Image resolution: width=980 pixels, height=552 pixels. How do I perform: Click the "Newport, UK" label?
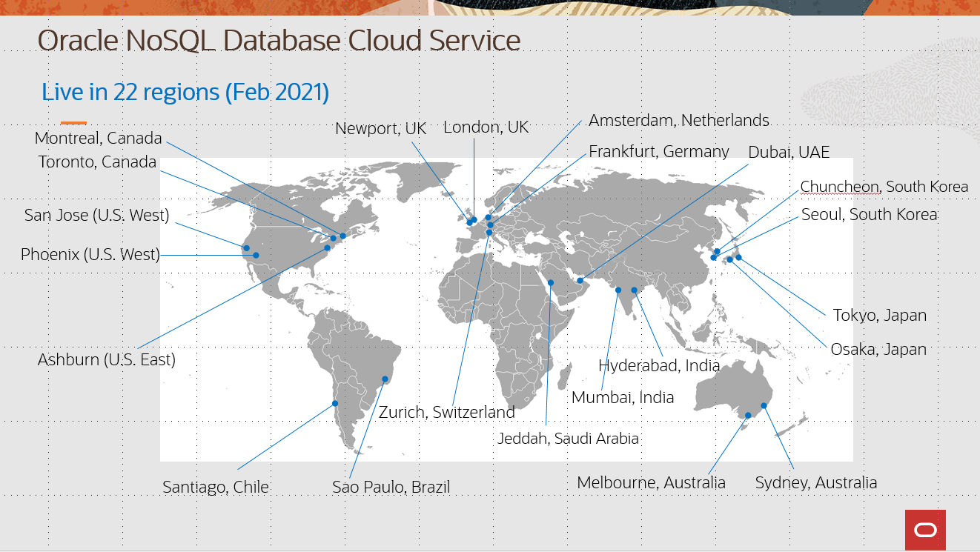381,128
